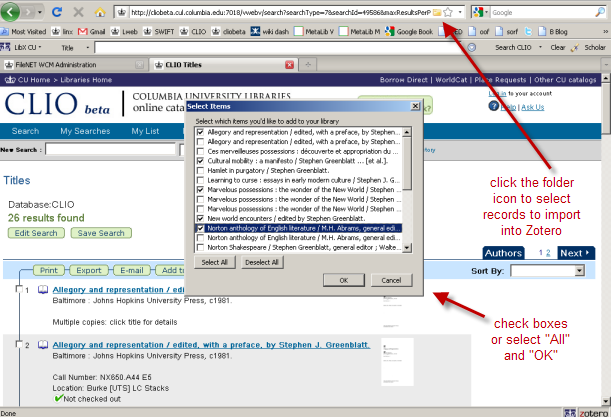Open the B Blog bookmark
Screen dimensions: 611x417
(553, 32)
